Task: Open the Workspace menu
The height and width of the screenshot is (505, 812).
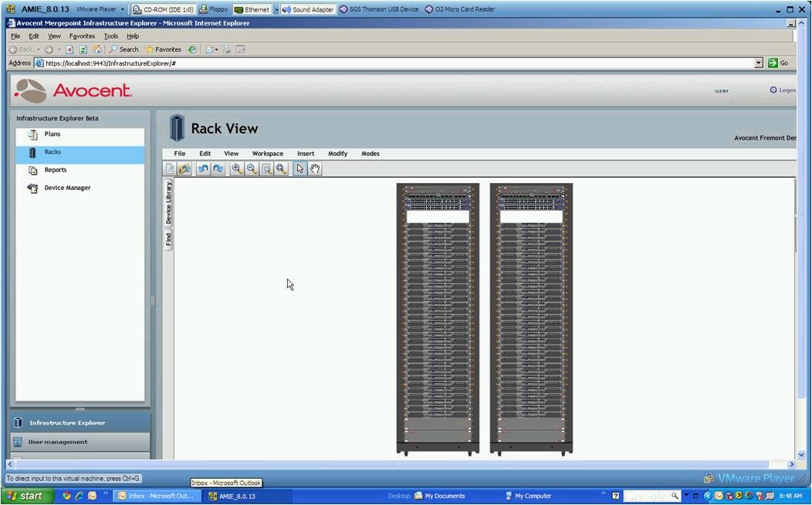Action: (267, 153)
